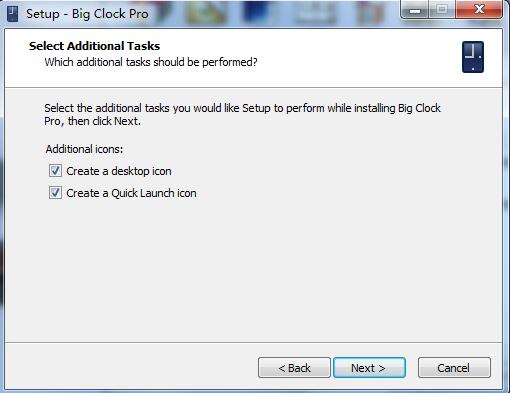This screenshot has height=393, width=510.
Task: Toggle the Create a desktop icon checkbox
Action: (55, 171)
